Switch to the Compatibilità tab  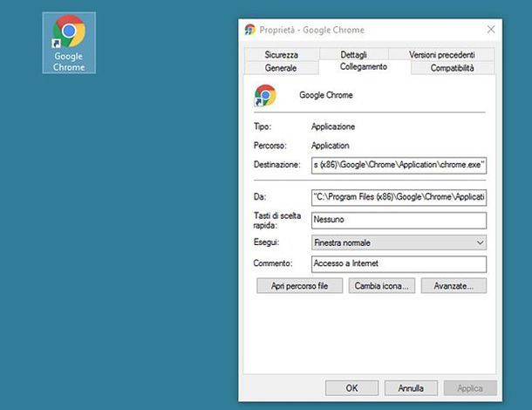[x=452, y=68]
